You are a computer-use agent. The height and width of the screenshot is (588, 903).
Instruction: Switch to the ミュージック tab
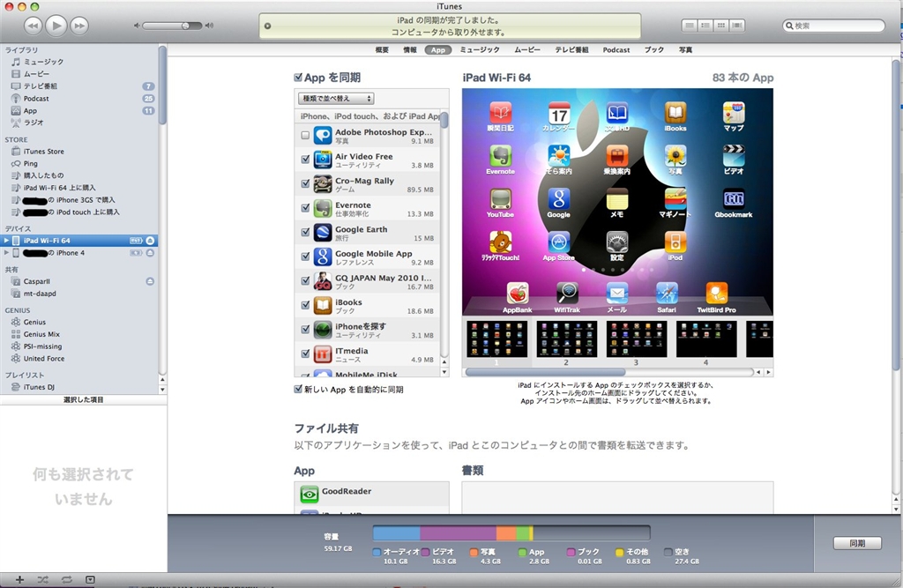tap(480, 50)
